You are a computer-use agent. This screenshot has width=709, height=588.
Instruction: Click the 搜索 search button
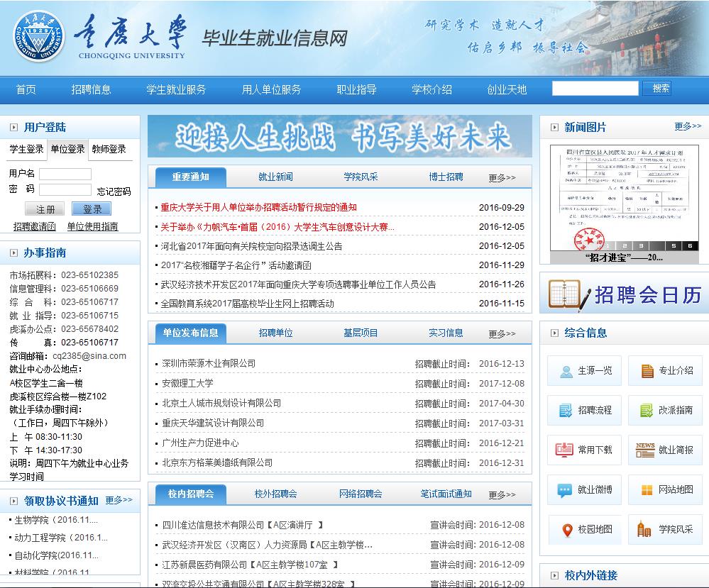[657, 88]
